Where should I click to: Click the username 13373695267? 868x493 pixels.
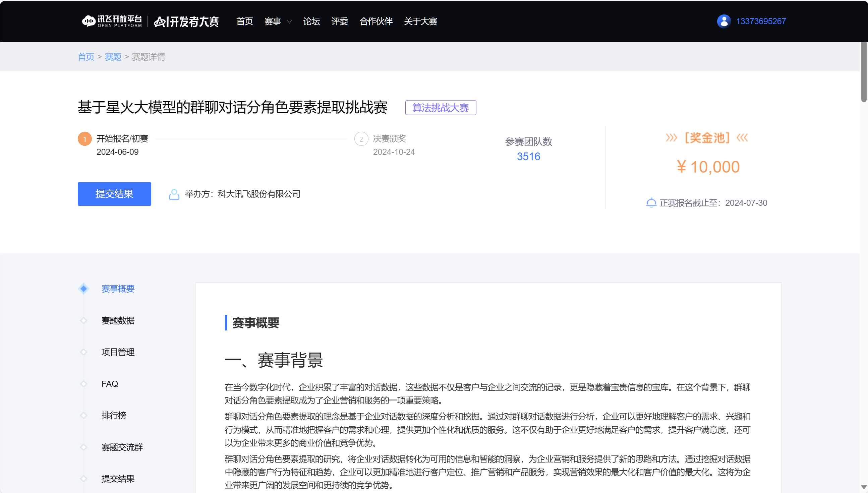coord(761,21)
